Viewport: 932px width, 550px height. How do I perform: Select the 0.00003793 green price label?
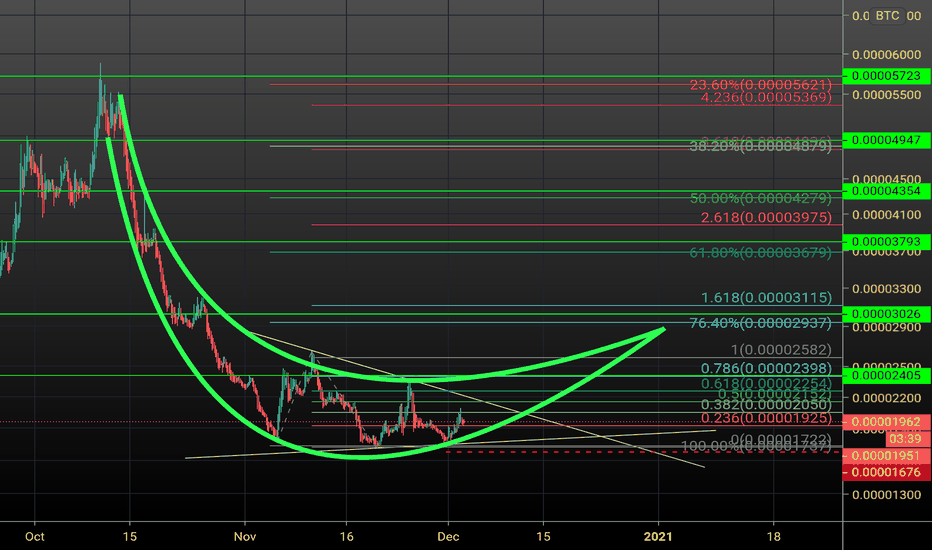[x=886, y=241]
